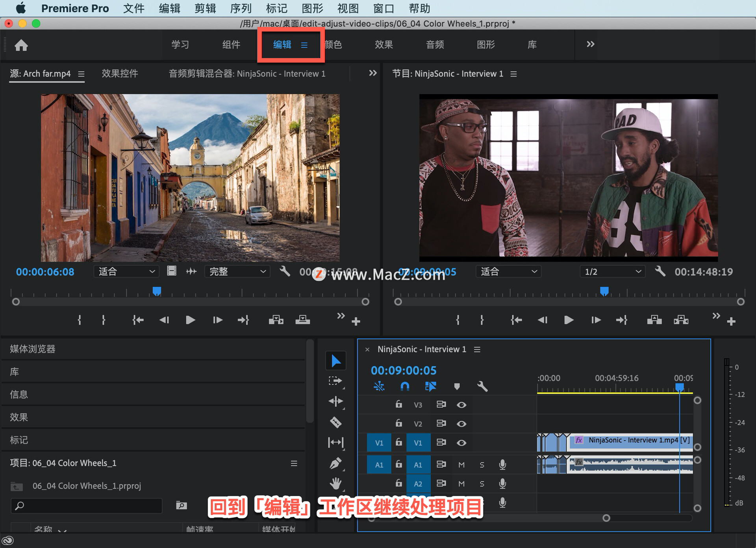Toggle insert sequences as nests icon

pos(379,386)
